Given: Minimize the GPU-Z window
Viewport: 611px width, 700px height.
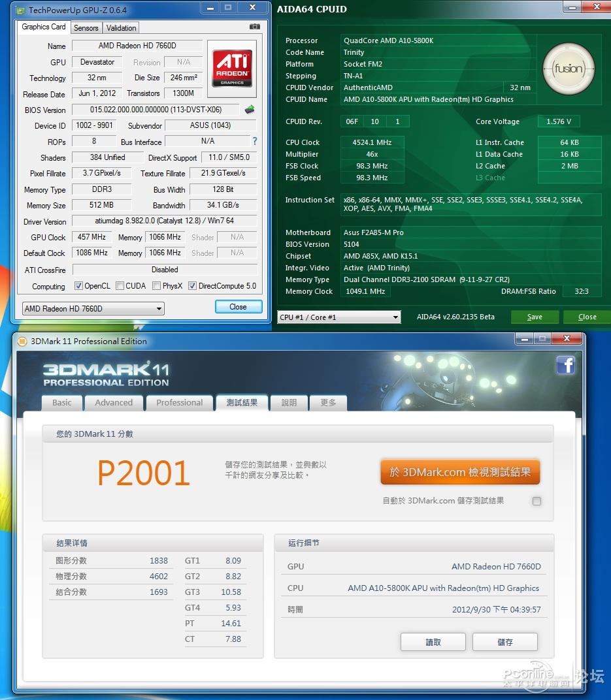Looking at the screenshot, I should point(210,8).
